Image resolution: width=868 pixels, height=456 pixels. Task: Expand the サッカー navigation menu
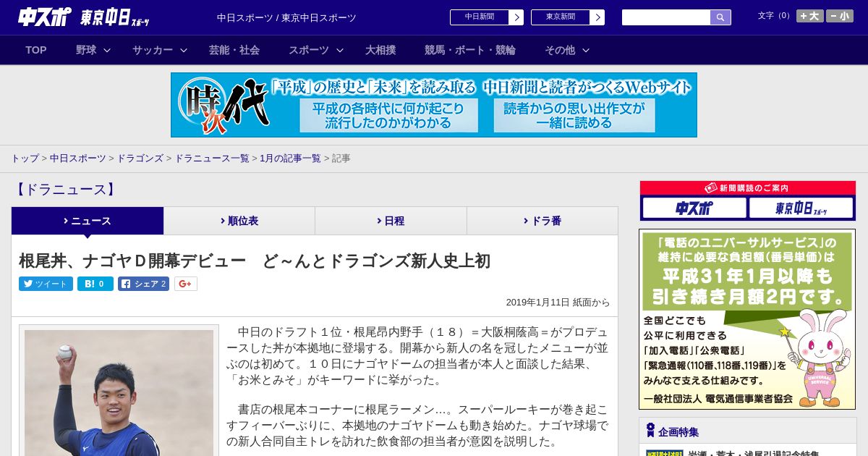pos(160,50)
